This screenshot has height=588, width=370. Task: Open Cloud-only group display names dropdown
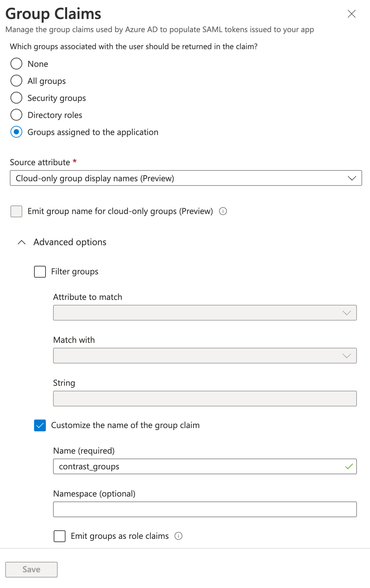(x=186, y=178)
